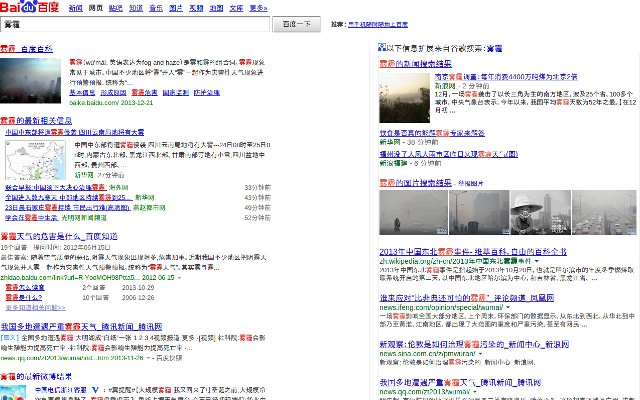
Task: Open 雾霾是什么? question link
Action: (24, 298)
